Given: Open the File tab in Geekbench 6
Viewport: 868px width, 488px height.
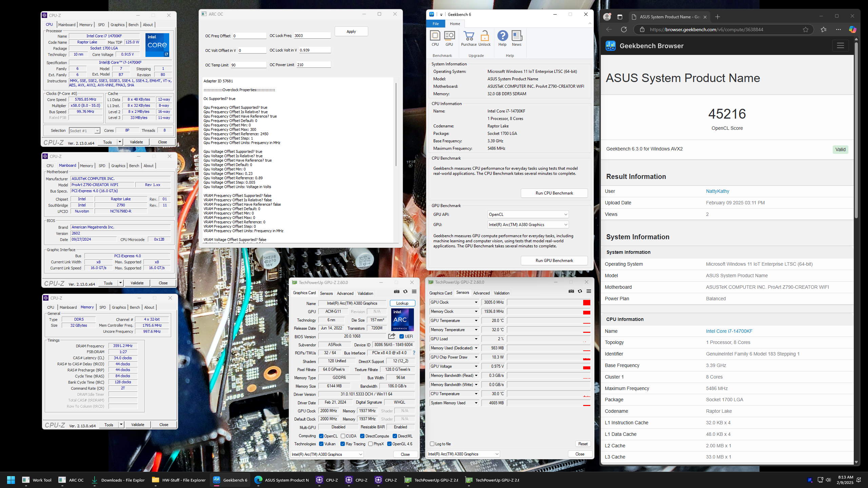Looking at the screenshot, I should point(436,24).
